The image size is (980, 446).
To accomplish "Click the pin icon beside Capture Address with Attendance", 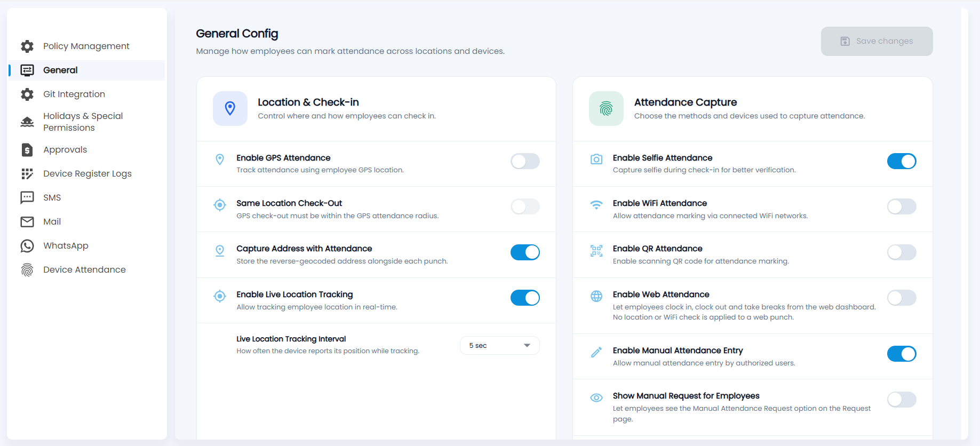I will 220,251.
